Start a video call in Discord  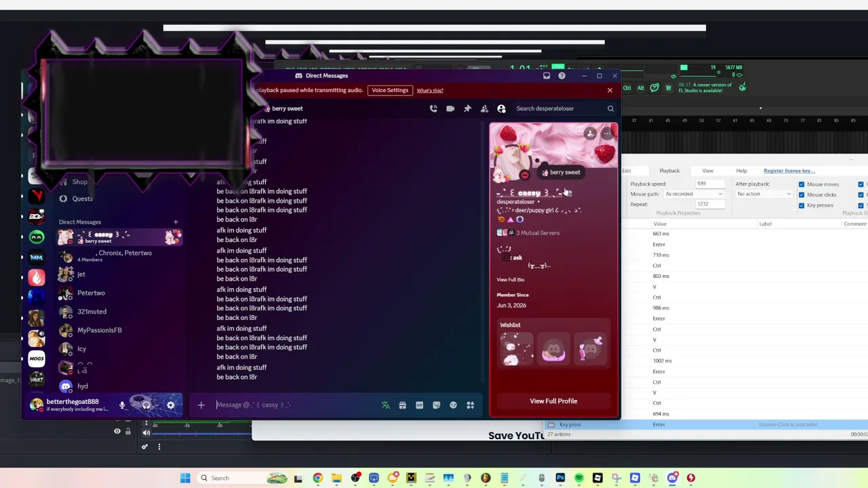click(x=450, y=108)
